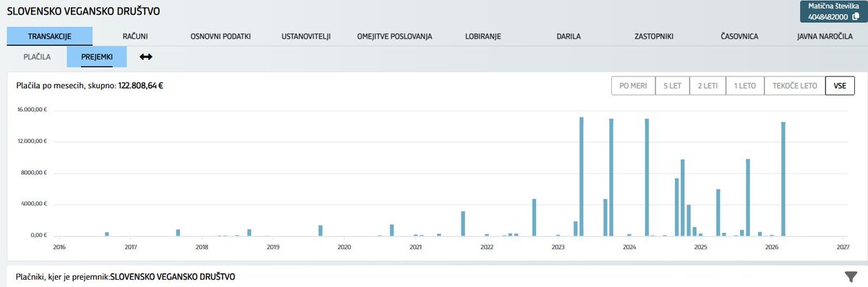The height and width of the screenshot is (287, 868).
Task: Set chart range to 5 let
Action: pos(673,85)
